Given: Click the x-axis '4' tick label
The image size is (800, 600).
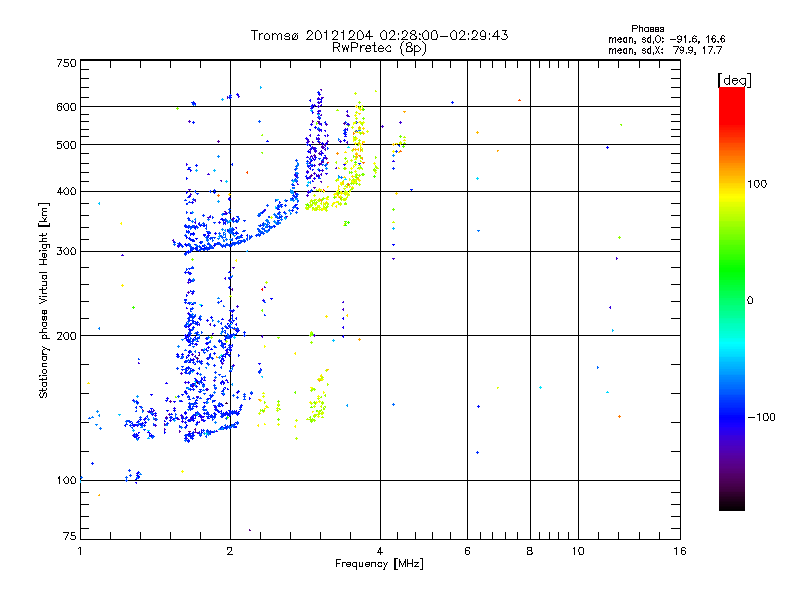Looking at the screenshot, I should [x=380, y=551].
